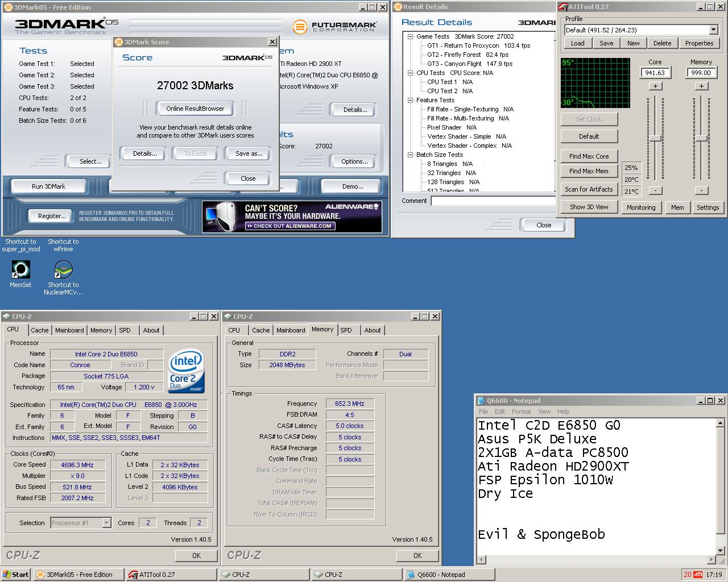Screen dimensions: 728x582
Task: Click Mem button in ATITool
Action: pos(677,207)
